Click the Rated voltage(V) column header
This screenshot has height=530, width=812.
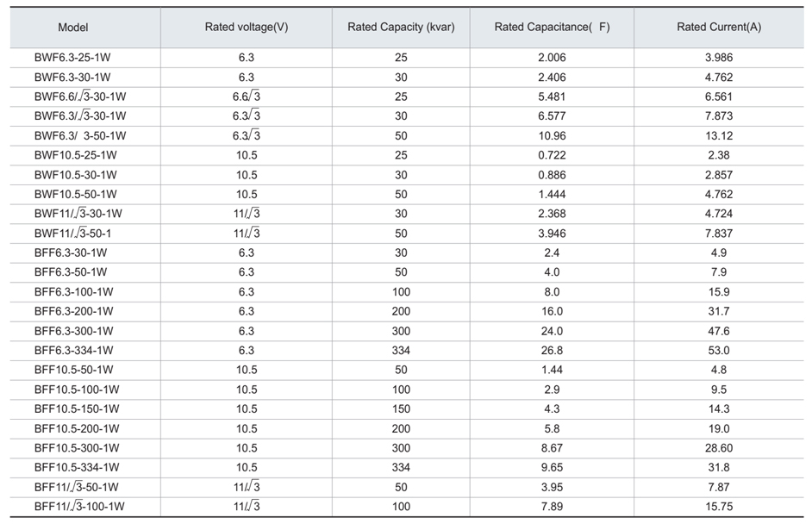[x=247, y=28]
